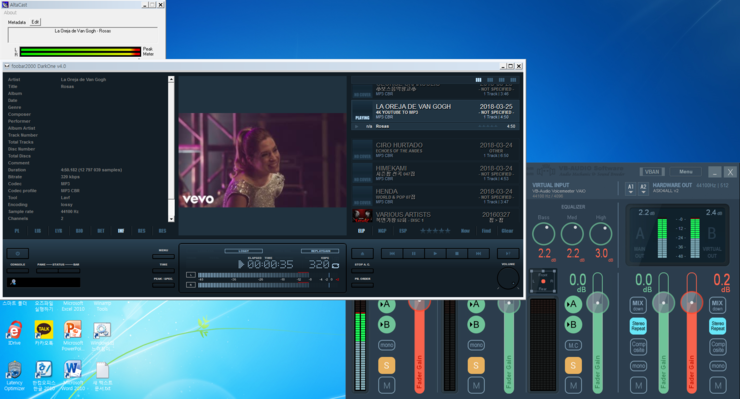The image size is (740, 399).
Task: Click the Med equalizer knob
Action: click(572, 234)
